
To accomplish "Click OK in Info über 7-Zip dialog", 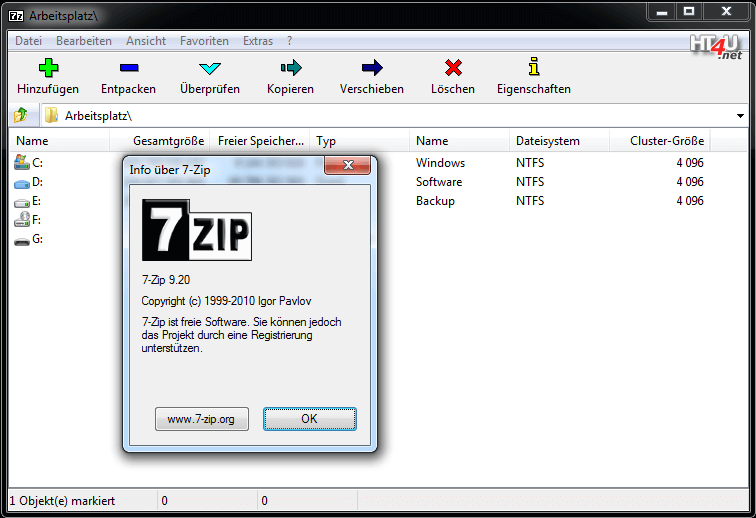I will (310, 419).
